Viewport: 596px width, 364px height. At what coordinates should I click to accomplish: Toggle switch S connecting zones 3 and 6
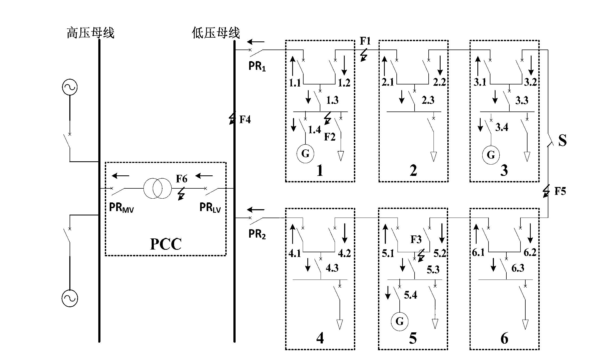tap(557, 143)
